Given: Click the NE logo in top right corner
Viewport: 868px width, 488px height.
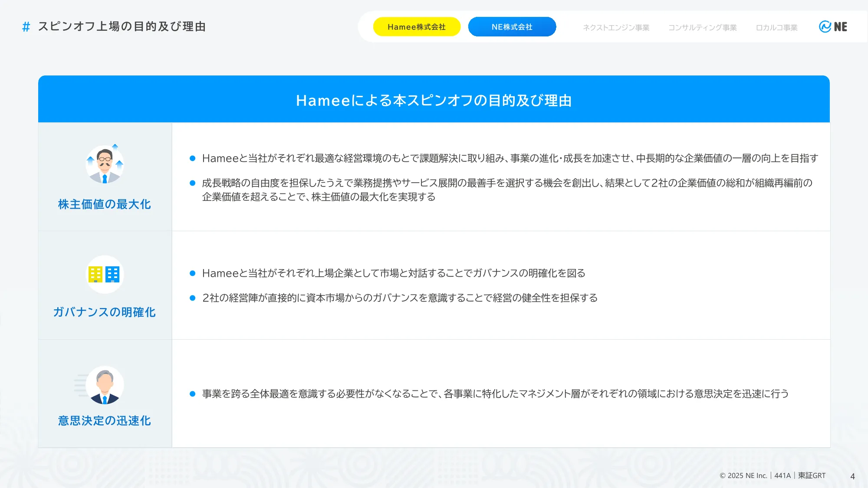Looking at the screenshot, I should point(834,26).
